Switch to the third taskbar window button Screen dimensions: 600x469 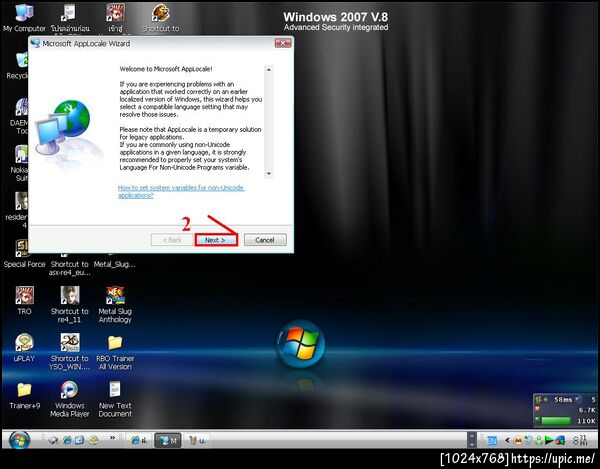point(197,440)
